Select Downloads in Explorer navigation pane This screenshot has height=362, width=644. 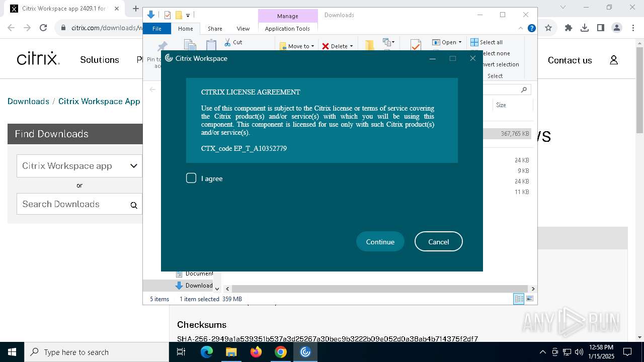click(x=194, y=286)
